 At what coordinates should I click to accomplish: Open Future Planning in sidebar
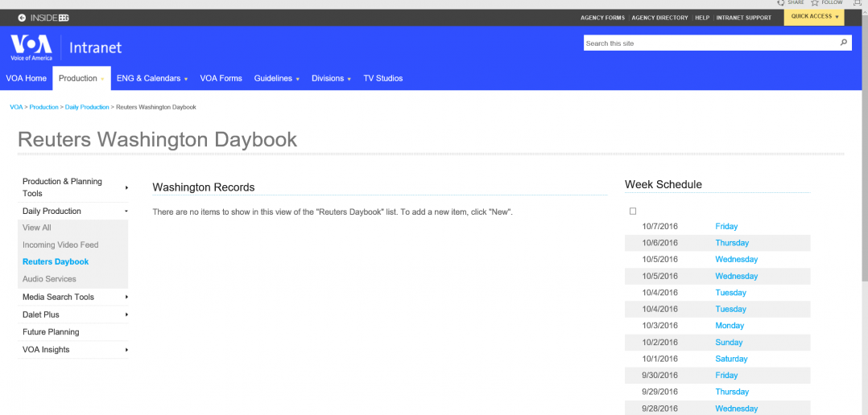tap(51, 332)
